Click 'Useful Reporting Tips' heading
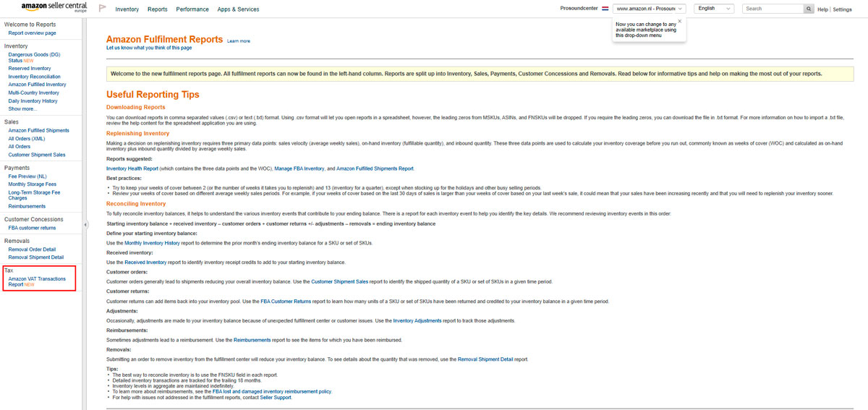This screenshot has height=410, width=868. point(153,95)
